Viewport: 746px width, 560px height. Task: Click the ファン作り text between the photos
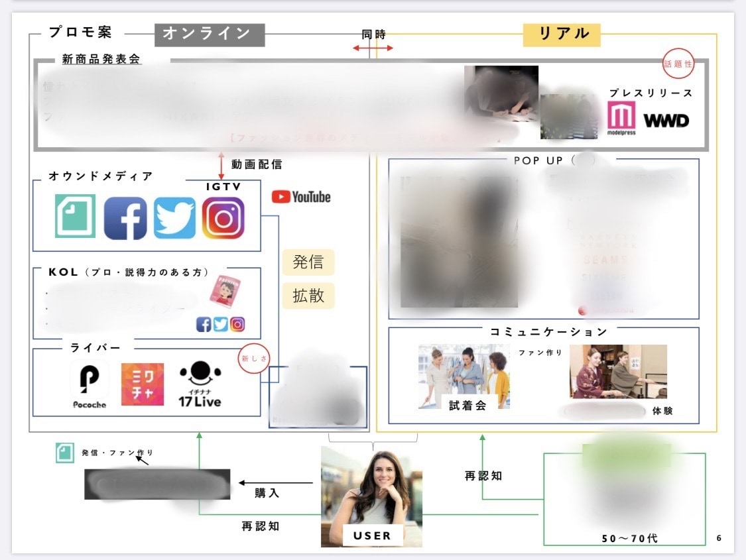(540, 353)
